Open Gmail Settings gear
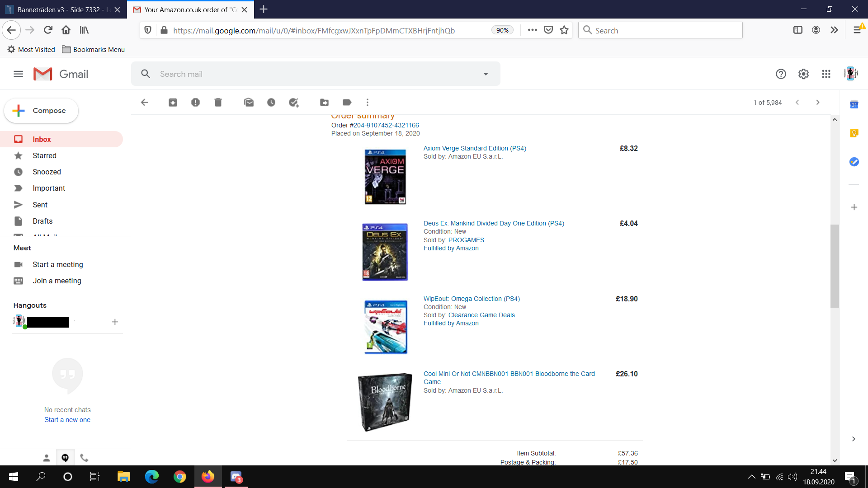Screen dimensions: 868x488 (803, 74)
